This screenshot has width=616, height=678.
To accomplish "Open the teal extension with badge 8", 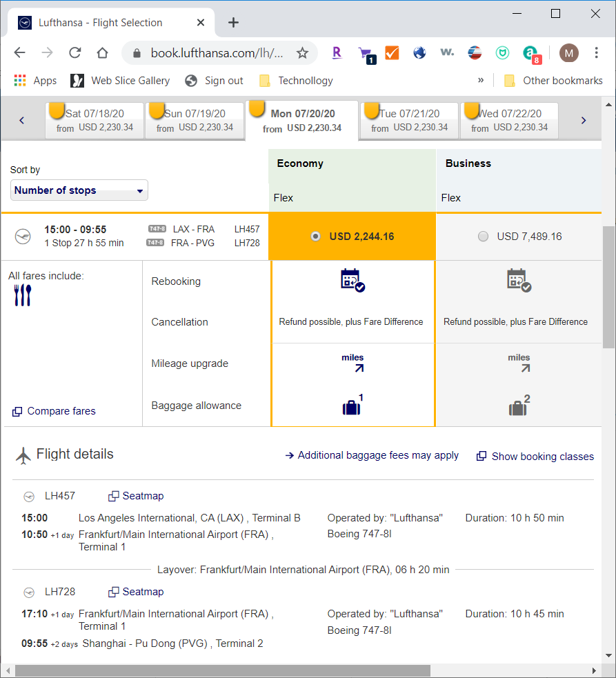I will (x=532, y=54).
